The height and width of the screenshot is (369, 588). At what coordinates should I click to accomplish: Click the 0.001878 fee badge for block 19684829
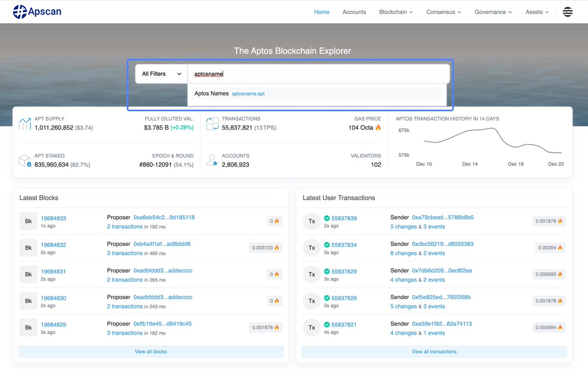coord(266,327)
